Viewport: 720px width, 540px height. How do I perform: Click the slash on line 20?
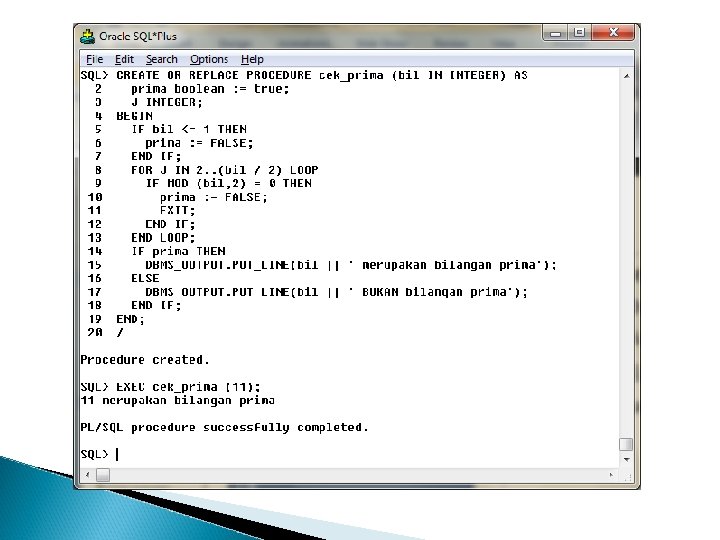(x=120, y=332)
